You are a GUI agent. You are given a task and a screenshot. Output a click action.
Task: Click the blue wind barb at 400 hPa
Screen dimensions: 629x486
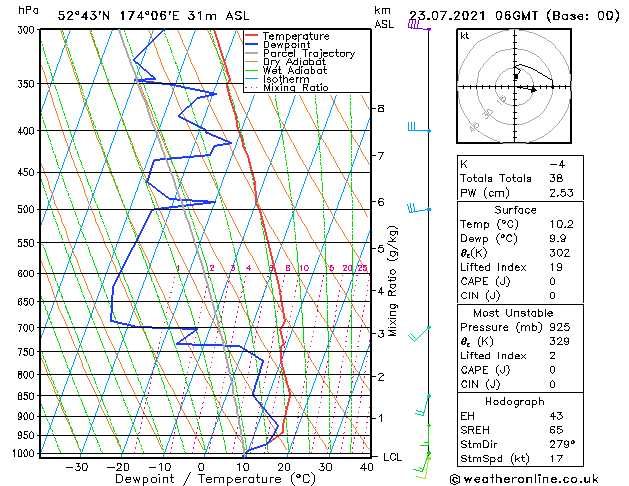click(x=419, y=128)
